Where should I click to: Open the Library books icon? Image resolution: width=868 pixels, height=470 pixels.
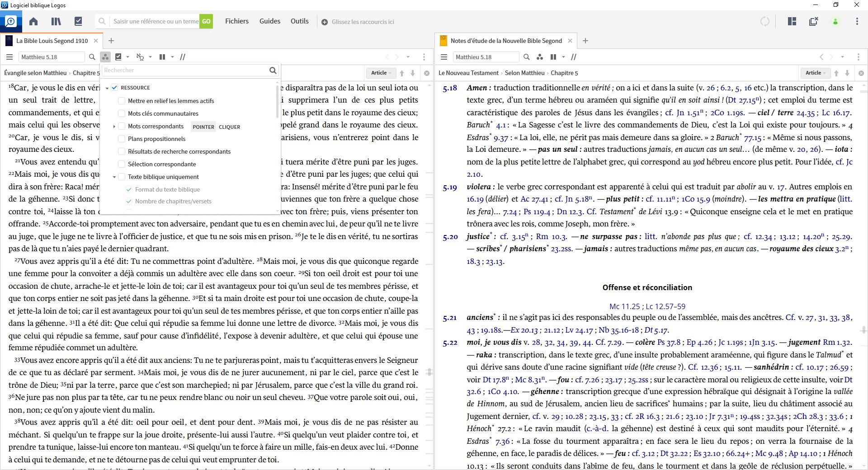pos(56,21)
